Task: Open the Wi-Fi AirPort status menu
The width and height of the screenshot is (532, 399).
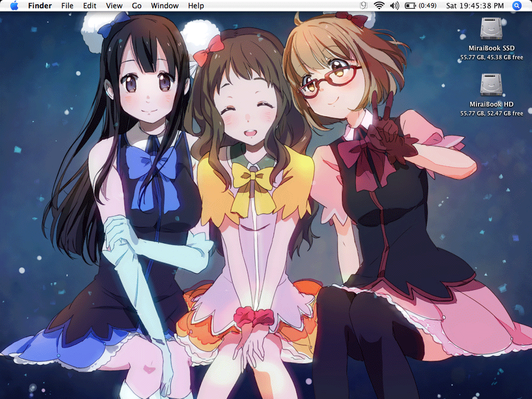Action: (379, 6)
